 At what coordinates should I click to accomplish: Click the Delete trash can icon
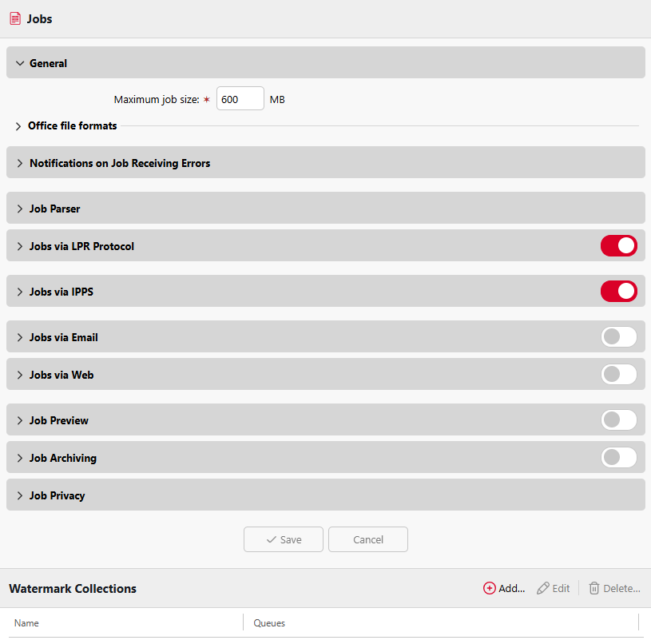coord(594,588)
